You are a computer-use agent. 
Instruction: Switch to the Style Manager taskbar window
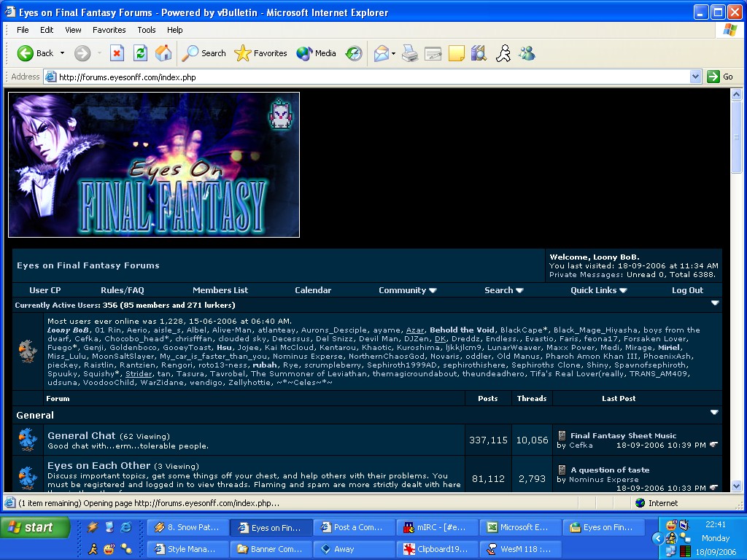[187, 549]
